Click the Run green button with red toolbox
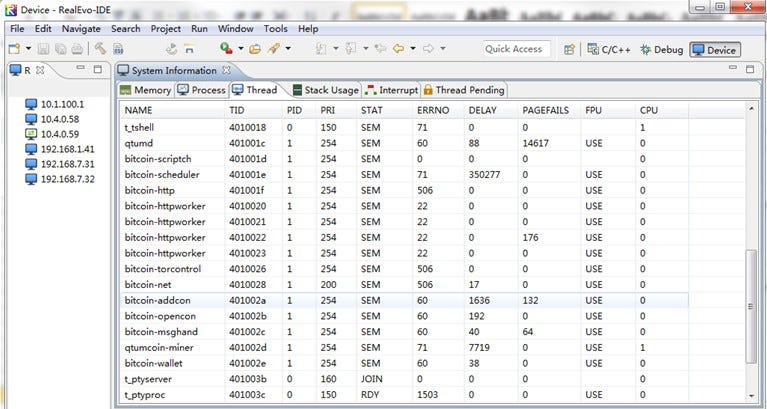The height and width of the screenshot is (409, 767). [226, 48]
